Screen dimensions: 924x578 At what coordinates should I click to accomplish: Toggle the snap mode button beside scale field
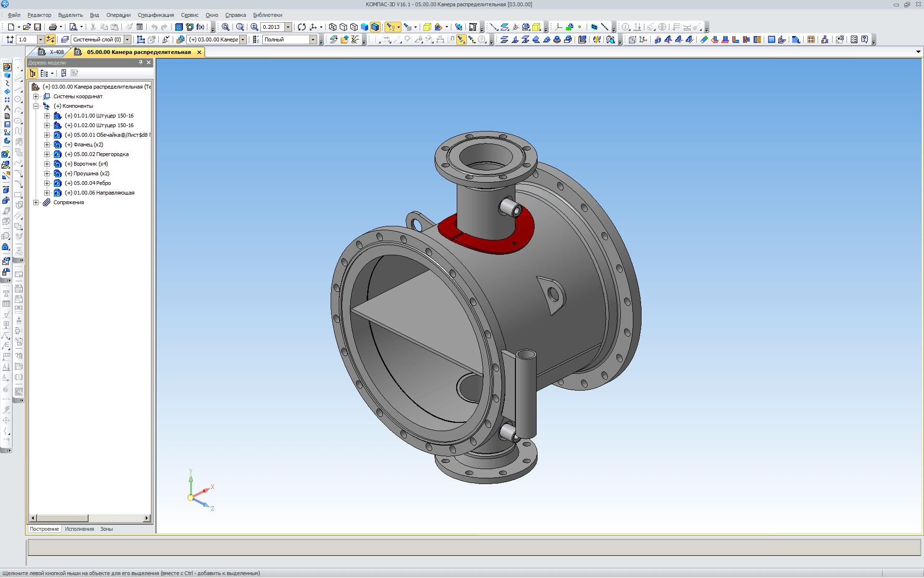[x=50, y=39]
